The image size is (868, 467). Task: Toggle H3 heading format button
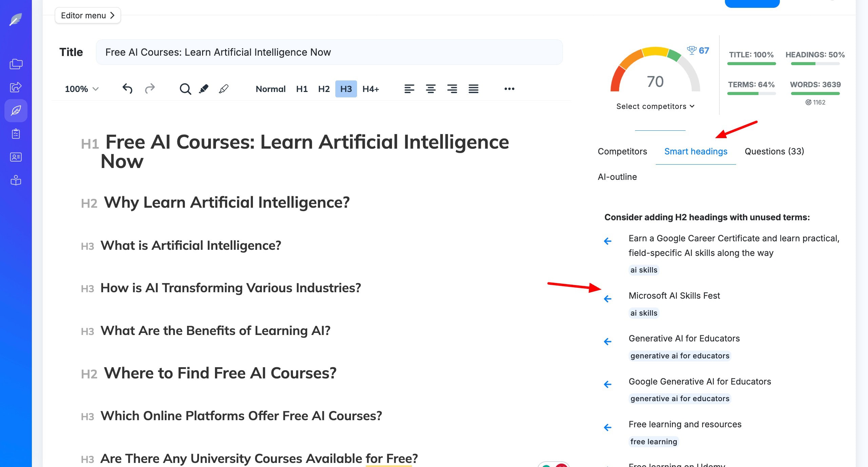(x=346, y=89)
